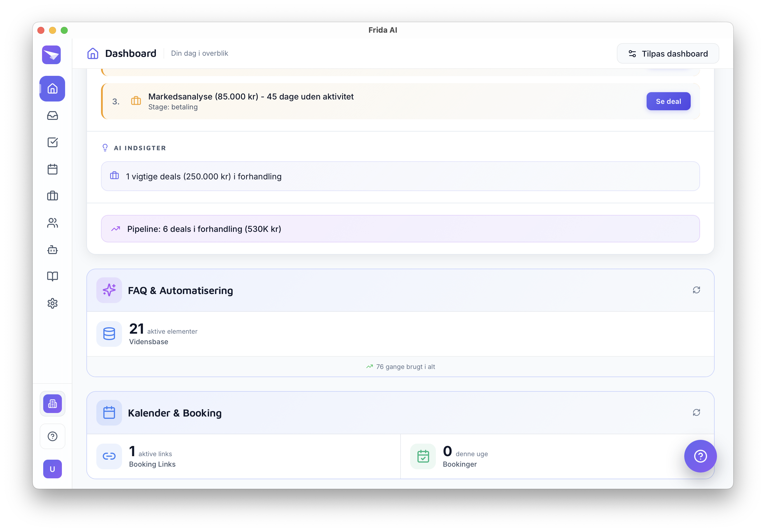Refresh the FAQ & Automatisering widget

coord(696,290)
